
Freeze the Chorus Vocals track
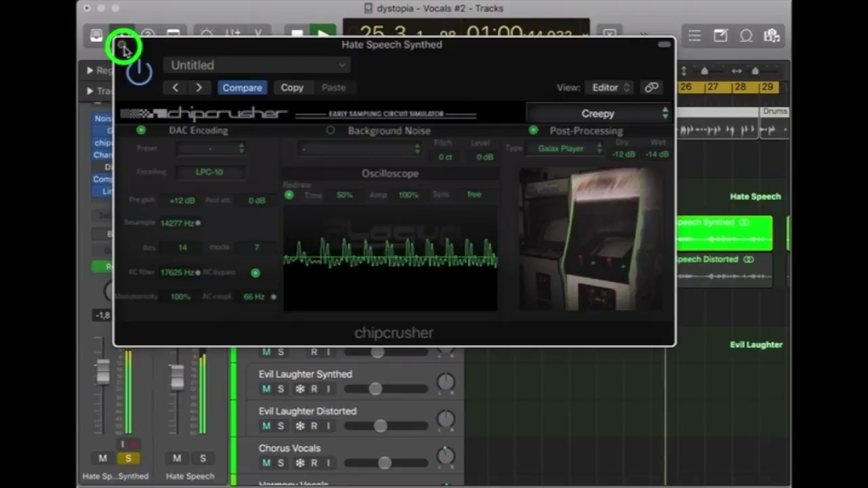pos(300,463)
